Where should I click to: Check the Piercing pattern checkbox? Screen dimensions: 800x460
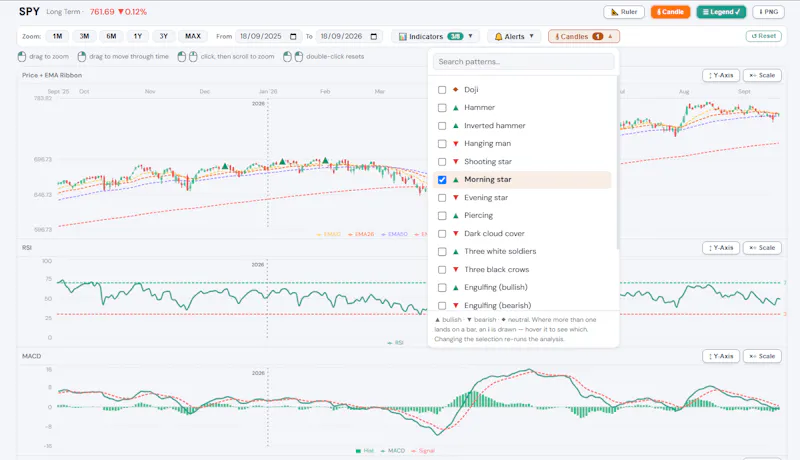[x=442, y=216]
